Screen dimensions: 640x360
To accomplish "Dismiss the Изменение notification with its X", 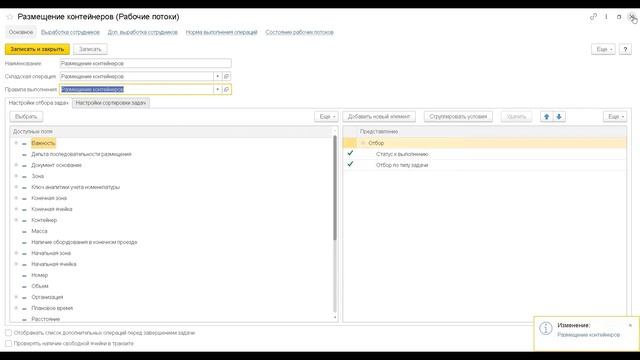I will (630, 325).
